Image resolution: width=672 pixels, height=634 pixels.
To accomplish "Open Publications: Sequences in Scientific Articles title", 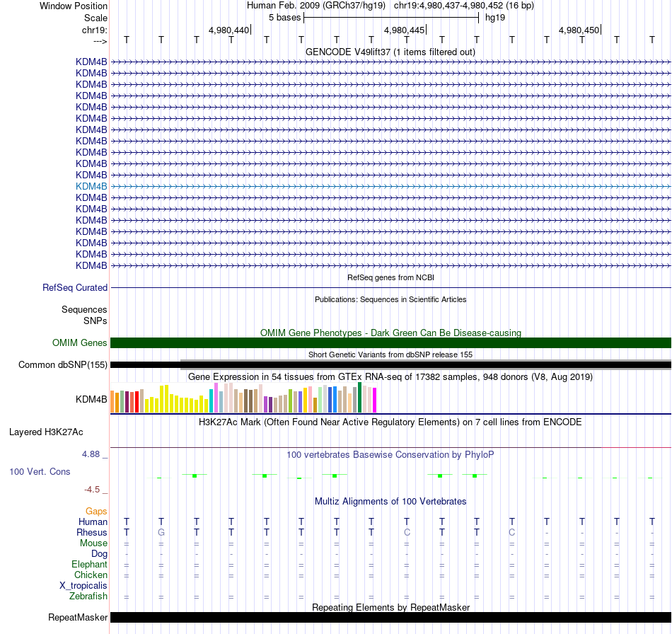I will pyautogui.click(x=390, y=299).
